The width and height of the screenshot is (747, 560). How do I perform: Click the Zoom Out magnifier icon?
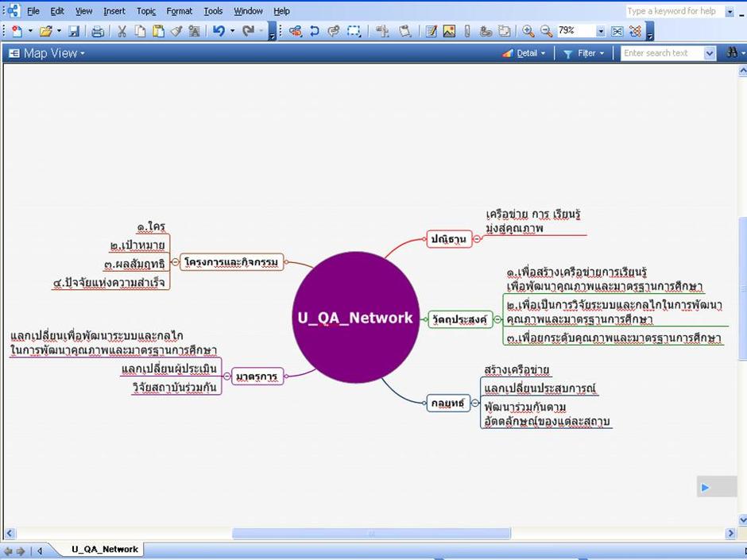[x=547, y=32]
